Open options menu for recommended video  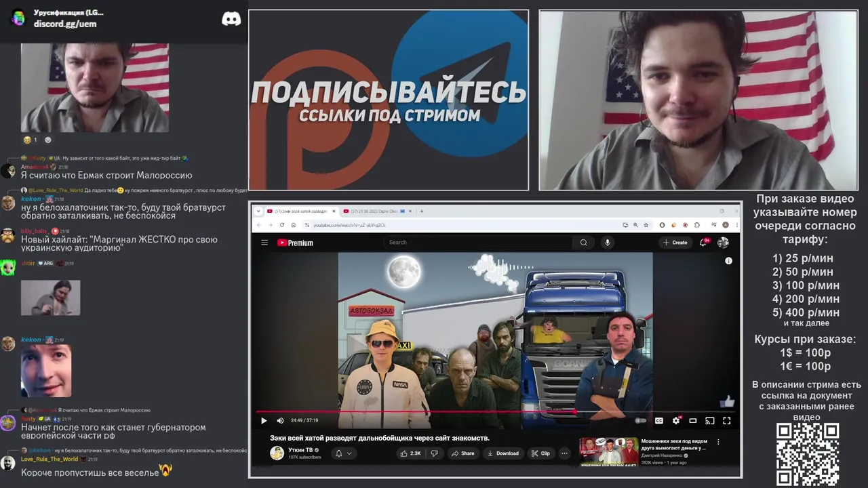[718, 442]
